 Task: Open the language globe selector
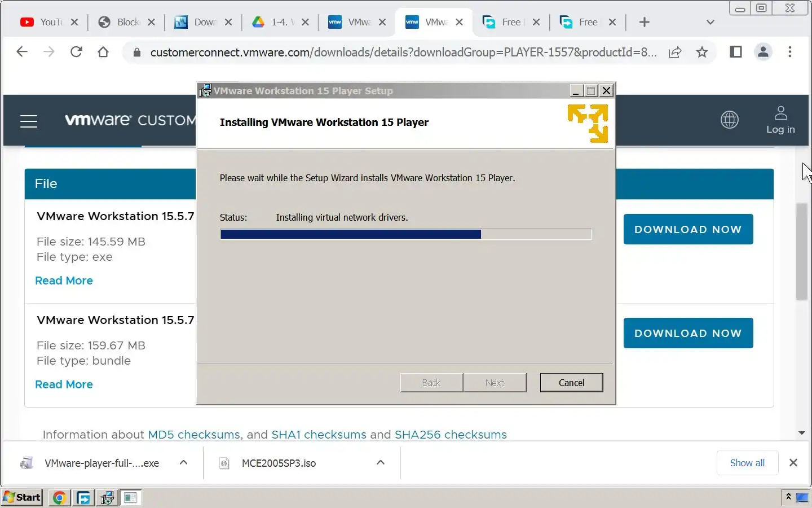(x=730, y=120)
